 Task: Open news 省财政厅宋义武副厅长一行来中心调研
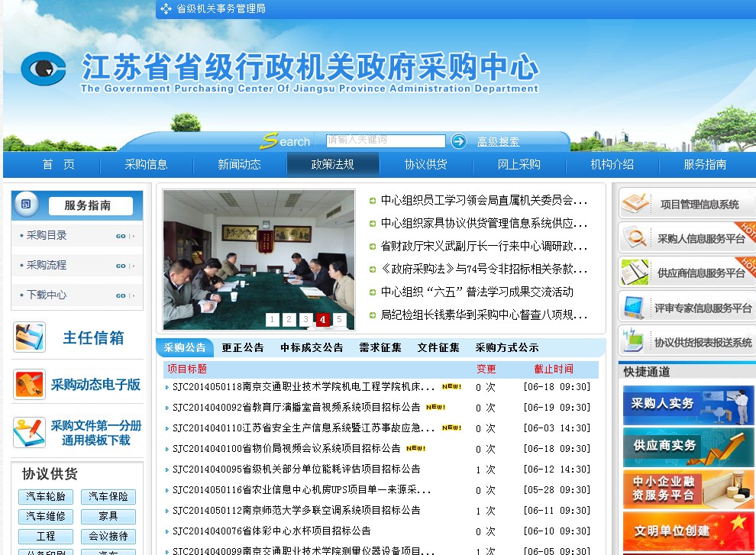[483, 246]
